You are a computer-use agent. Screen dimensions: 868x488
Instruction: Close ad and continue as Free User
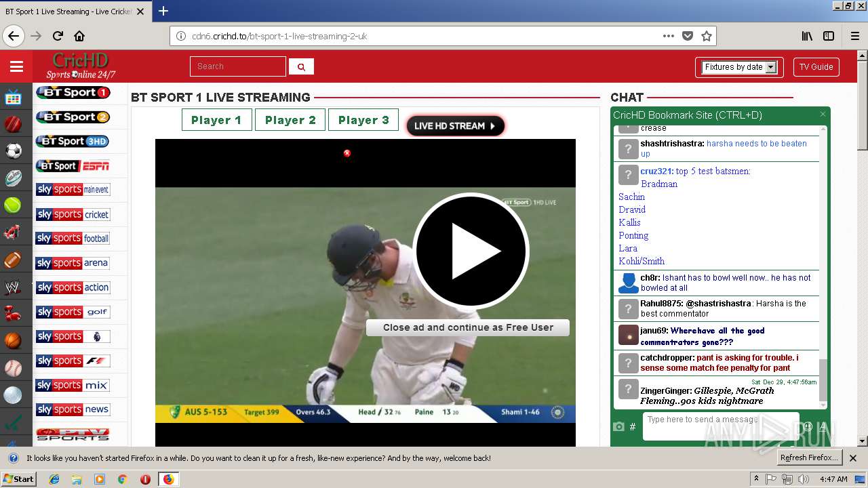468,327
